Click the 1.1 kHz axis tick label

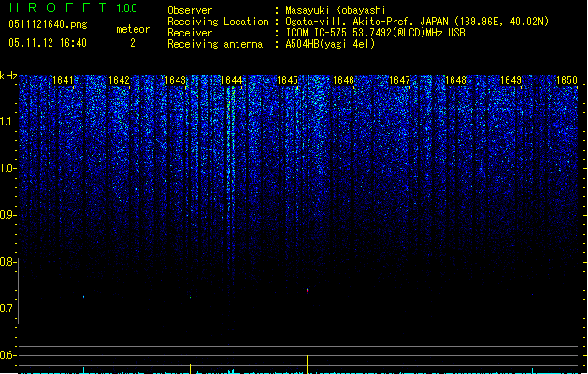[x=7, y=122]
